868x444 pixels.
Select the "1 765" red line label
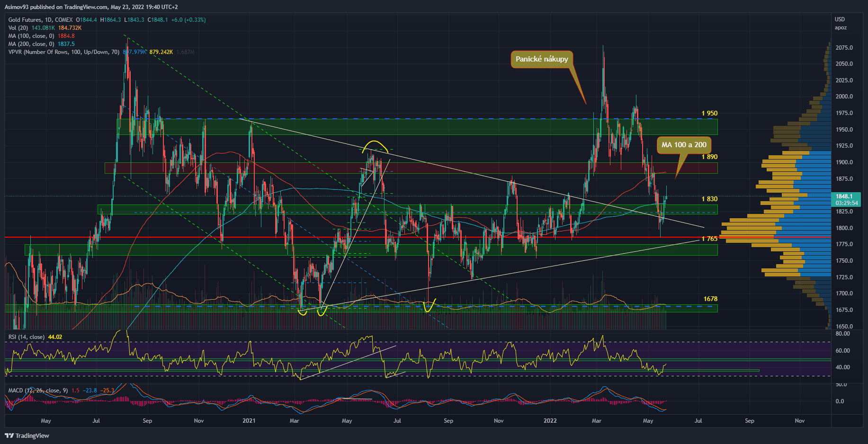pos(709,239)
